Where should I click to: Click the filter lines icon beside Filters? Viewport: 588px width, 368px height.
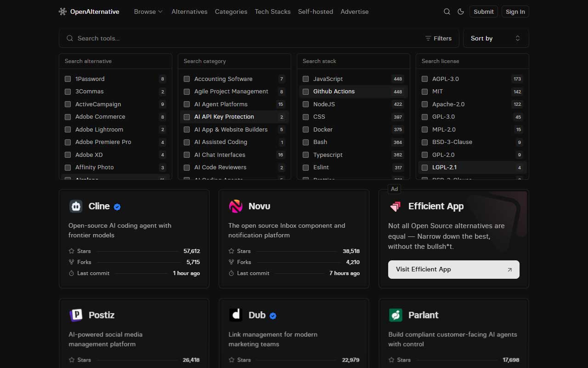click(428, 38)
